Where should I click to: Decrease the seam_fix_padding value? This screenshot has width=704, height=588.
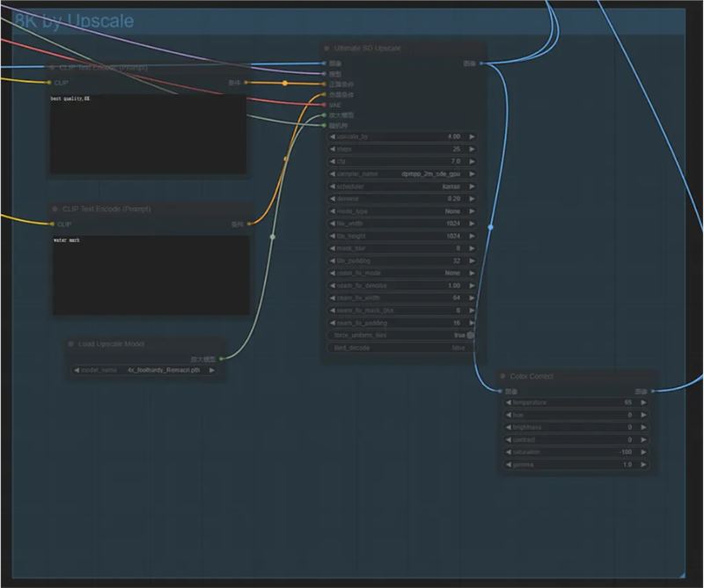coord(333,323)
